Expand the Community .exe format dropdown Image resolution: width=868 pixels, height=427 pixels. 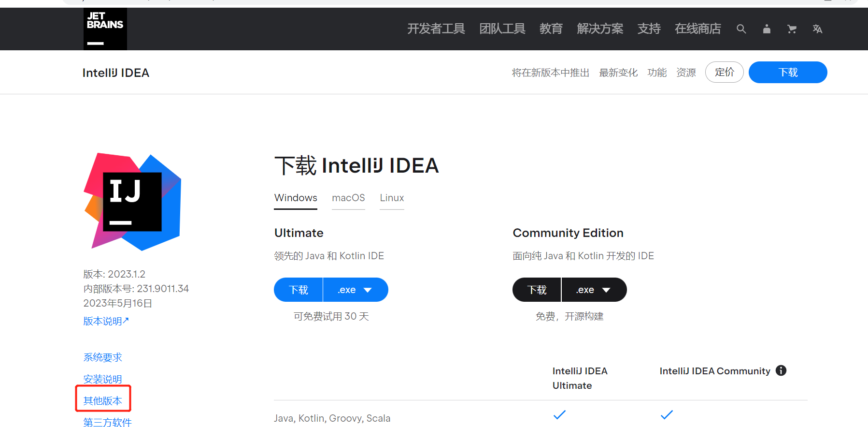594,290
